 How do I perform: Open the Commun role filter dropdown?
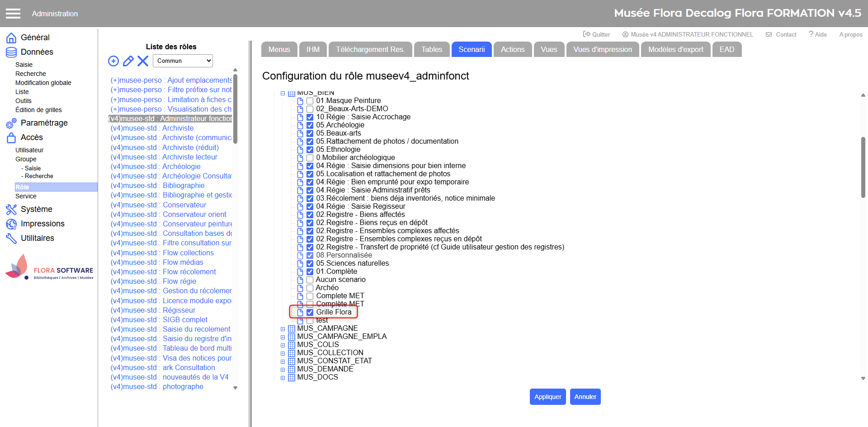click(x=183, y=61)
